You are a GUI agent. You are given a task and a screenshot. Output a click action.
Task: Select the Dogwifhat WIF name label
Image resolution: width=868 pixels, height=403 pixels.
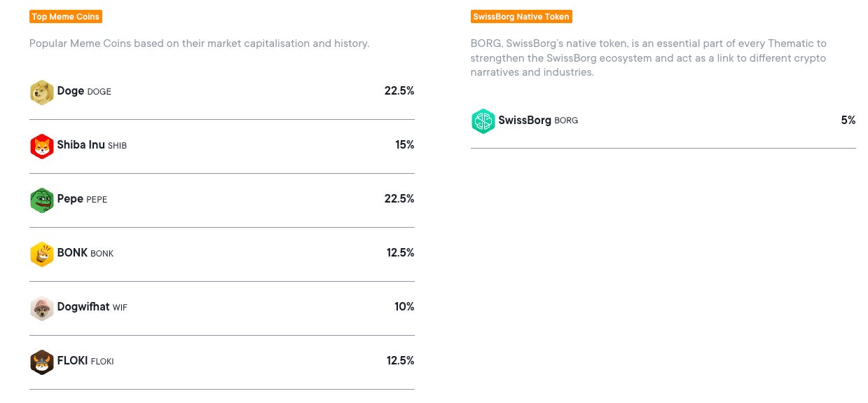pos(92,307)
